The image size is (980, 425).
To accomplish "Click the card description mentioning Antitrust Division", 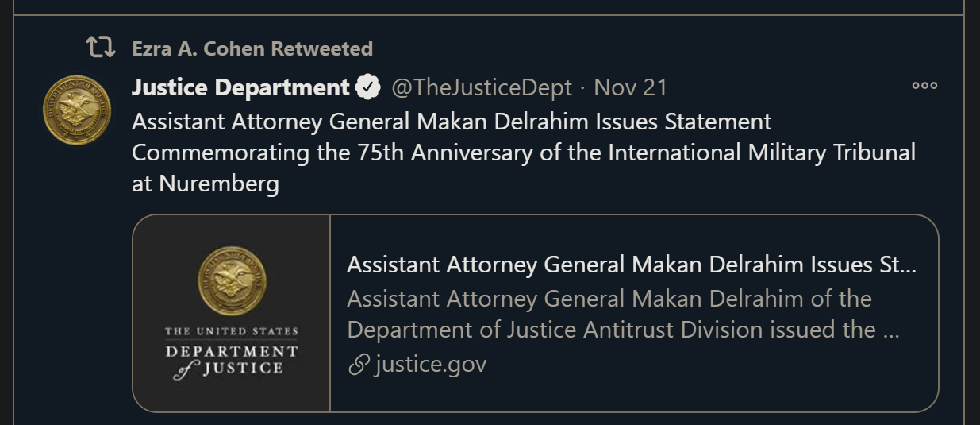I will (623, 314).
